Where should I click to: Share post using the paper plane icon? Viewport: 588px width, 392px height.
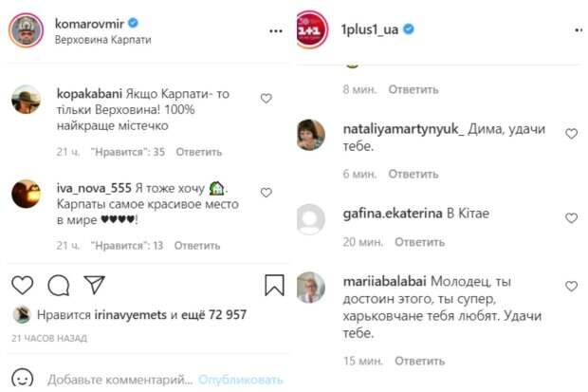coord(94,284)
